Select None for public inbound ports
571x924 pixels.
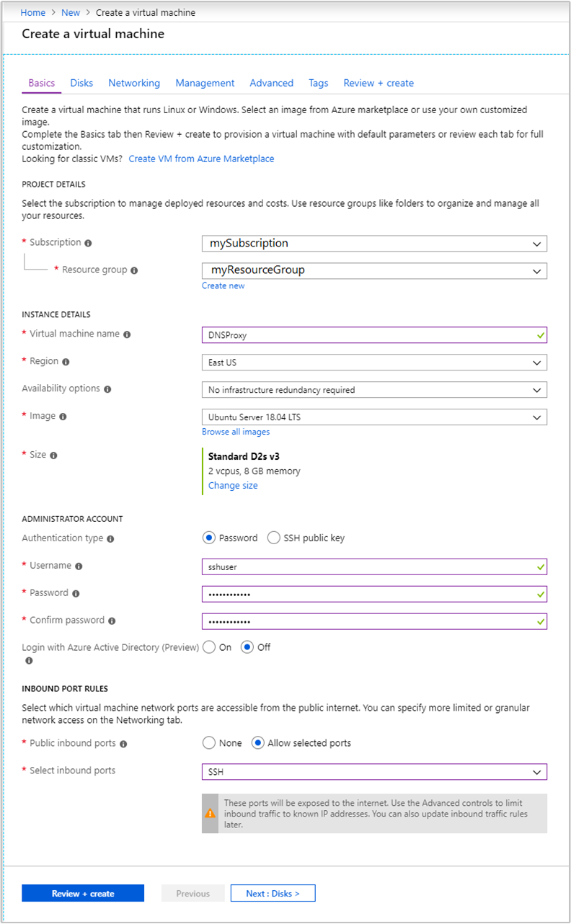pyautogui.click(x=209, y=742)
